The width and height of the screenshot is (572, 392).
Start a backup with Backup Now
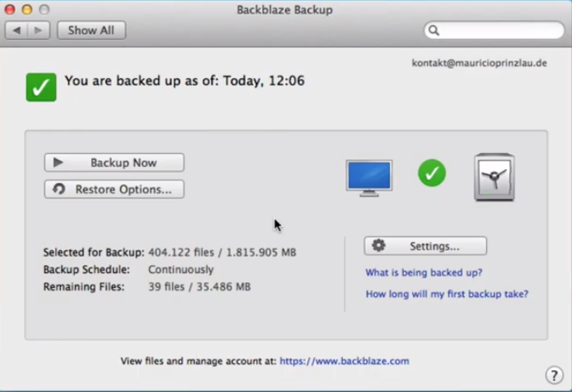tap(114, 162)
